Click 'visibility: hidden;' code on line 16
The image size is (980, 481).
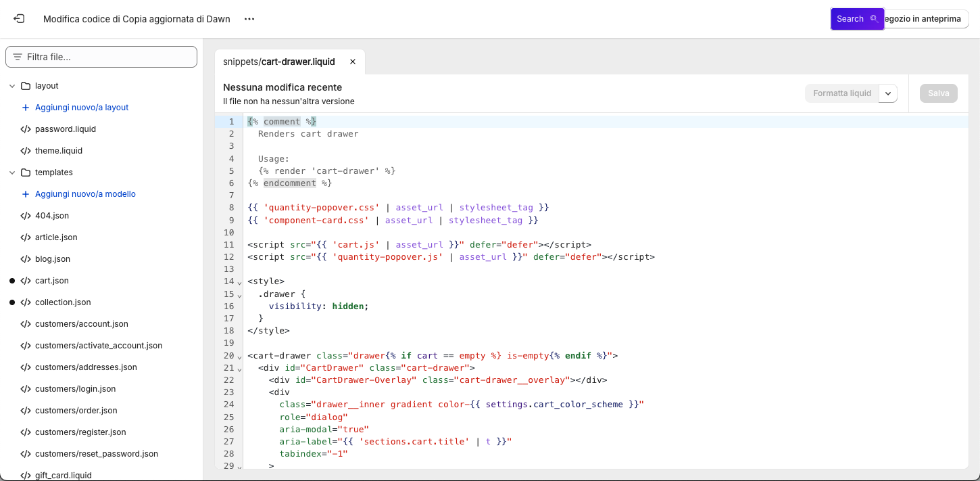(x=319, y=306)
